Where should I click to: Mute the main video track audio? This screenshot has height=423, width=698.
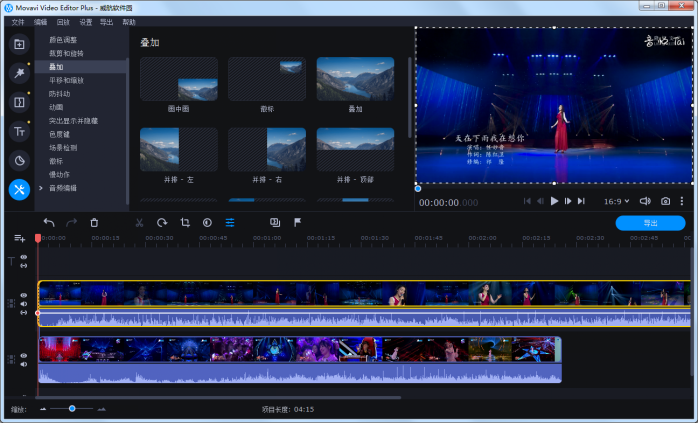tap(23, 305)
